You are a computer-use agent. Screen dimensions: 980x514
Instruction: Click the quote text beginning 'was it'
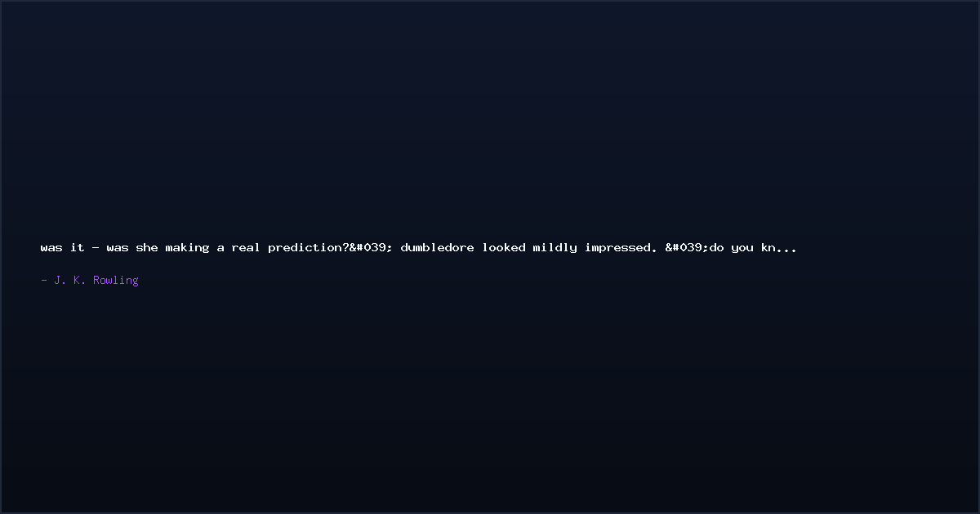pyautogui.click(x=418, y=247)
